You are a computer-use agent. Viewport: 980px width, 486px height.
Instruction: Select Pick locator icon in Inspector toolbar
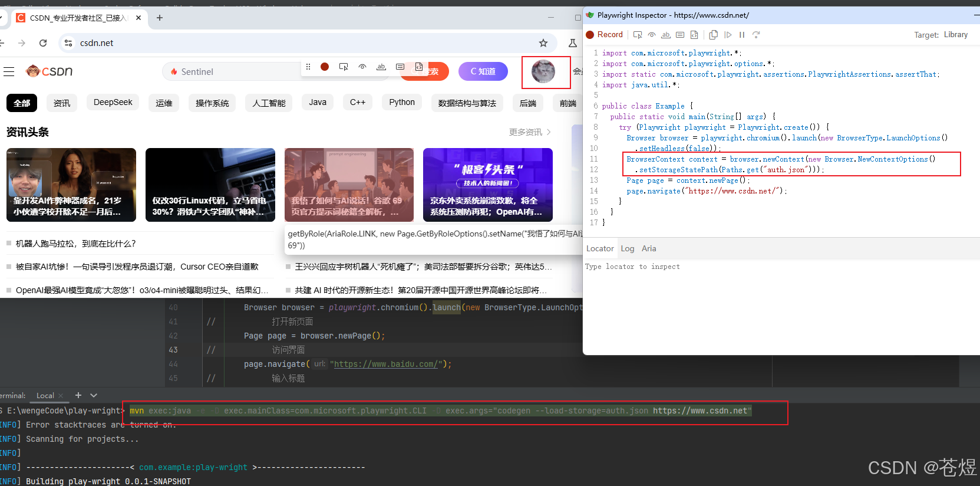click(638, 35)
